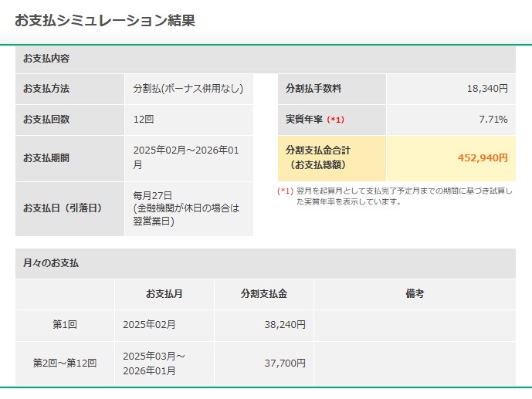Viewport: 532px width, 399px height.
Task: Select the 452,940円 total amount
Action: (x=483, y=158)
